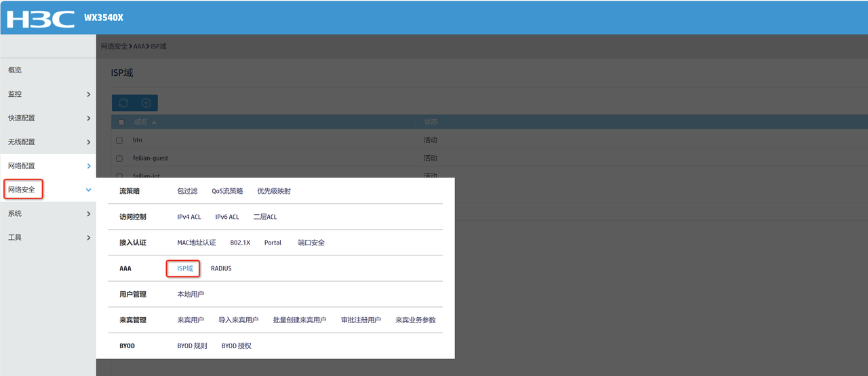Click the ISP域 page title
This screenshot has width=868, height=376.
[122, 72]
